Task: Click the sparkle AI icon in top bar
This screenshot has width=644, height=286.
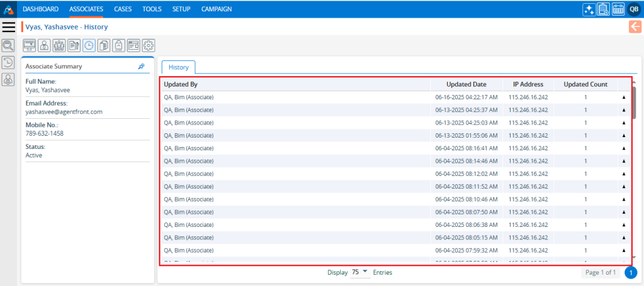Action: pos(588,9)
